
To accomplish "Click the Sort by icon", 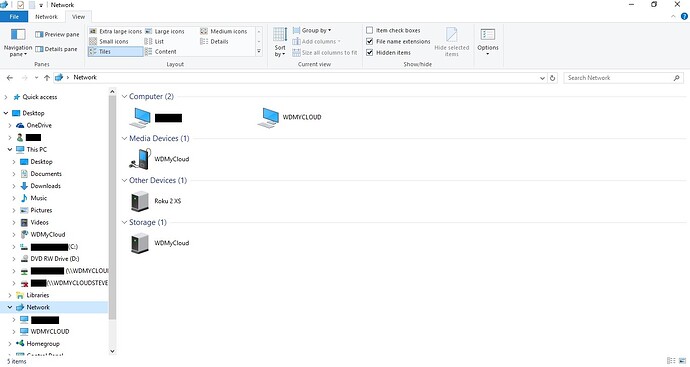I will click(x=280, y=34).
